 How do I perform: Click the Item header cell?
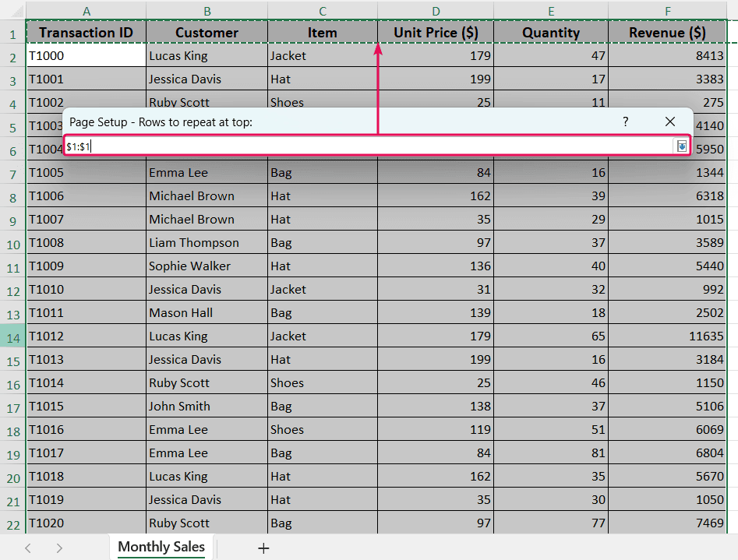pos(323,33)
